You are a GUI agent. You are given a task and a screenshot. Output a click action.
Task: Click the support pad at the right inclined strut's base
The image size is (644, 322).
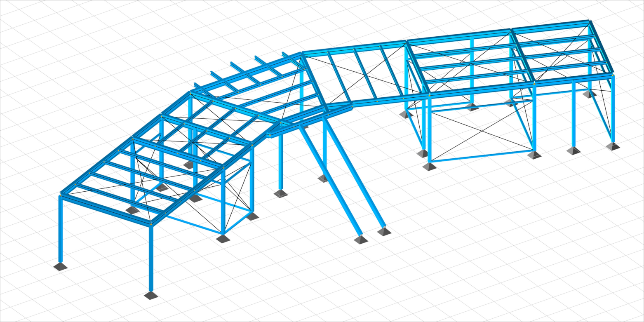click(x=384, y=231)
